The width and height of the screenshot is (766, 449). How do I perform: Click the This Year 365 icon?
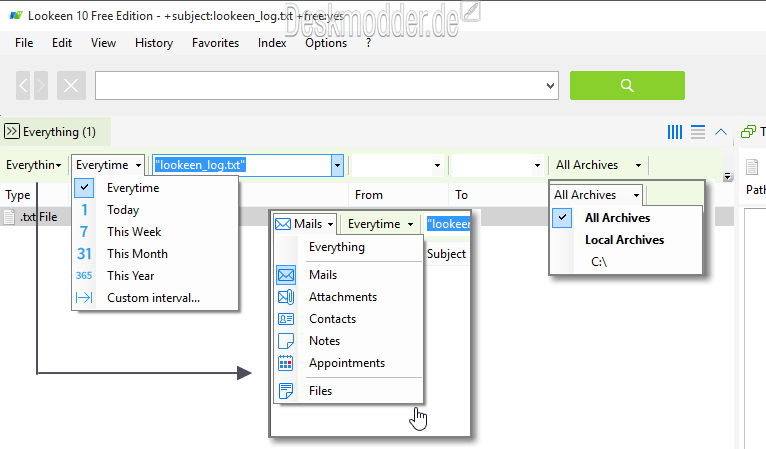(x=84, y=276)
